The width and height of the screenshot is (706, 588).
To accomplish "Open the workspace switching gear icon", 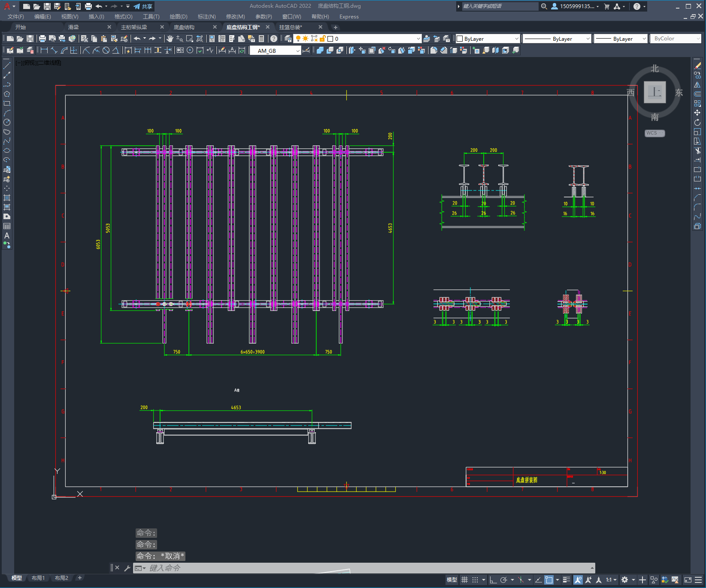I will [x=625, y=580].
